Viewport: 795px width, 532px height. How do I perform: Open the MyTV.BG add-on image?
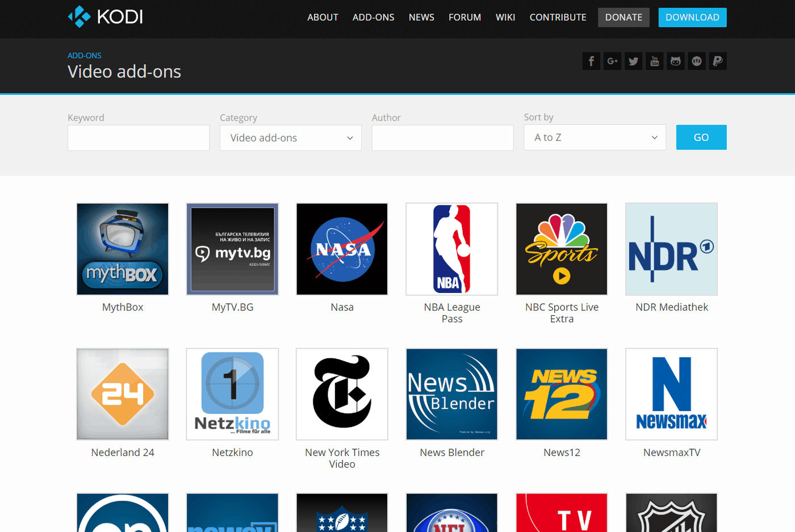coord(232,249)
